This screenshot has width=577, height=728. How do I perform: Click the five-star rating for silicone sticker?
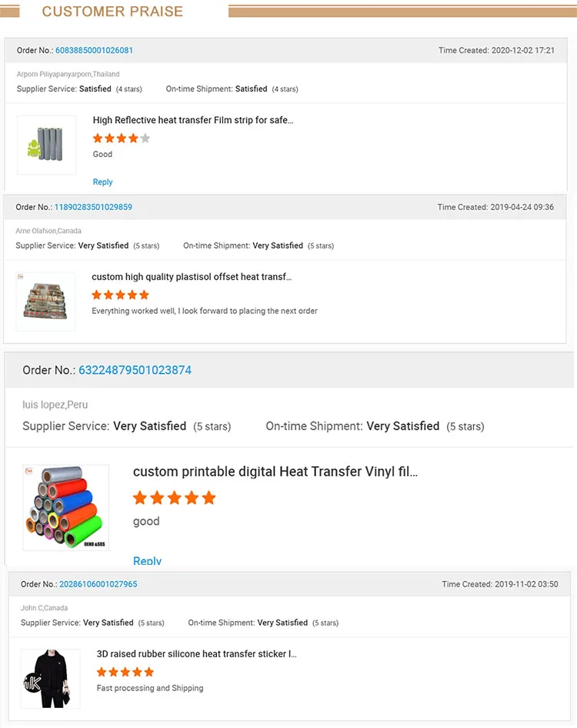tap(125, 672)
